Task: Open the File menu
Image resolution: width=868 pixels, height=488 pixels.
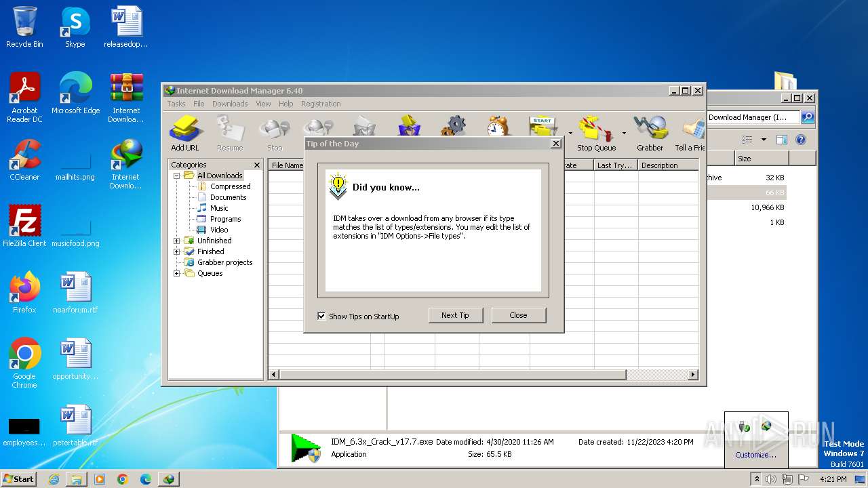Action: click(199, 104)
